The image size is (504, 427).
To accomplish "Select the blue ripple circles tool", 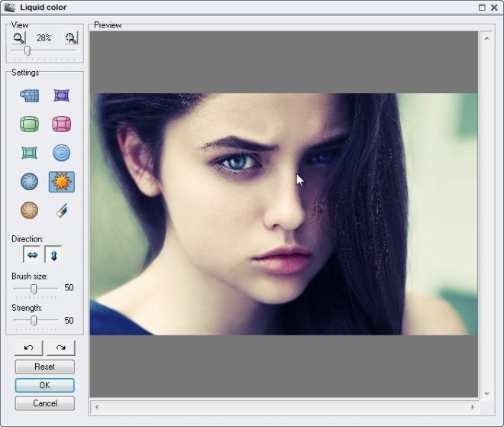I will coord(61,153).
